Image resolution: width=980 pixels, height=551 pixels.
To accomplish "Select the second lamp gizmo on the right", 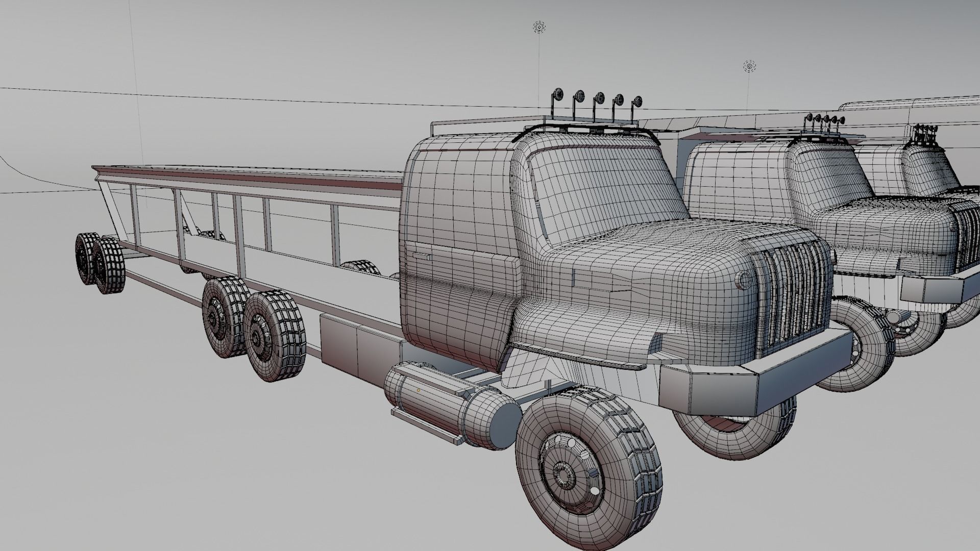I will [x=749, y=66].
